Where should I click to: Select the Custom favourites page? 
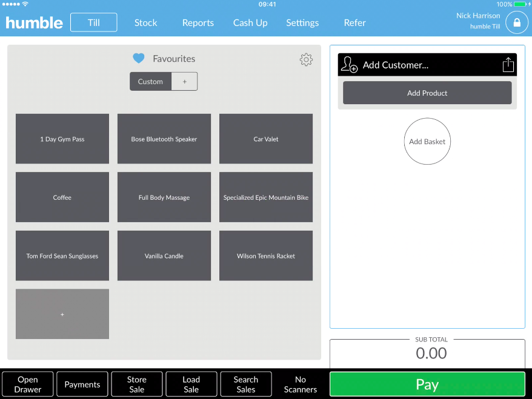click(150, 81)
